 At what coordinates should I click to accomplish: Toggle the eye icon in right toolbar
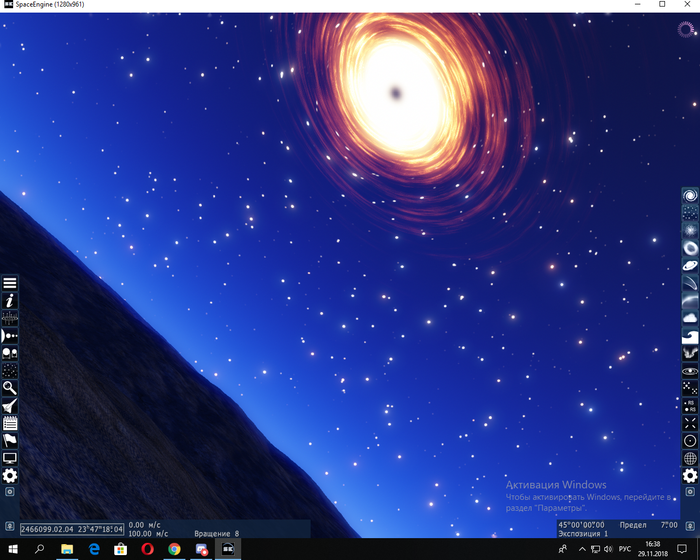pyautogui.click(x=689, y=370)
